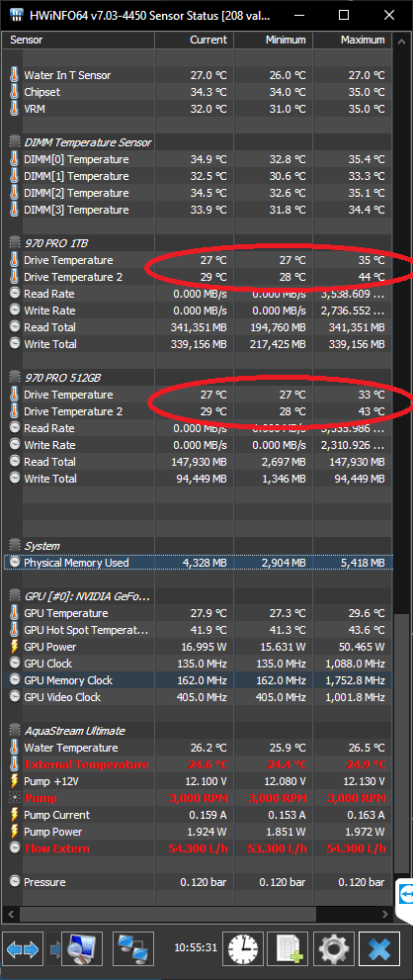The width and height of the screenshot is (413, 980).
Task: Click the 94,449 MB current Write Total value
Action: (x=202, y=479)
